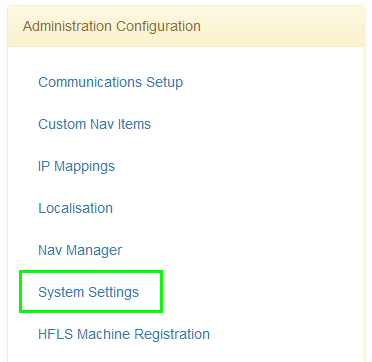Click System Settings link
This screenshot has height=362, width=372.
pyautogui.click(x=88, y=292)
